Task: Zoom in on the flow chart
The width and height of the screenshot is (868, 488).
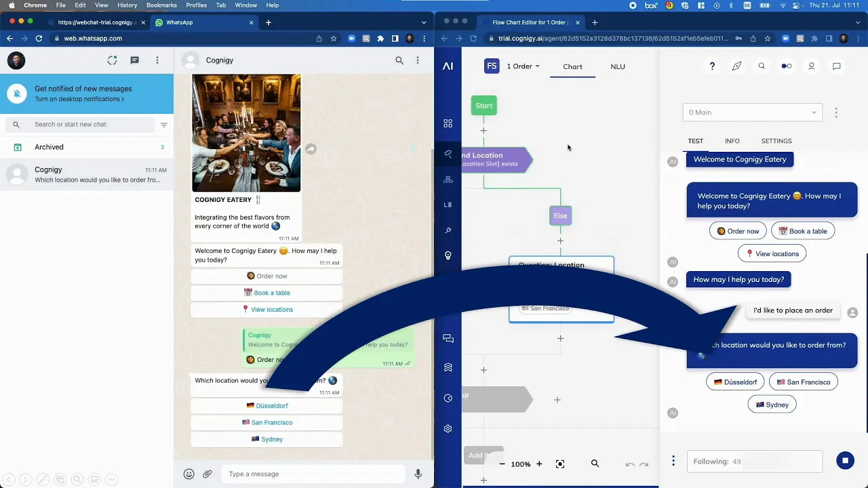Action: (539, 464)
